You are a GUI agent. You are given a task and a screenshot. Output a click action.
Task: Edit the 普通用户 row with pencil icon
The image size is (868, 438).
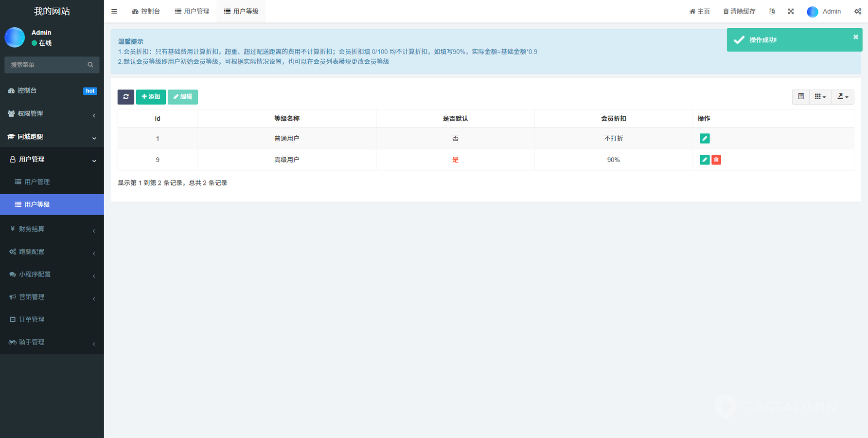(x=704, y=139)
